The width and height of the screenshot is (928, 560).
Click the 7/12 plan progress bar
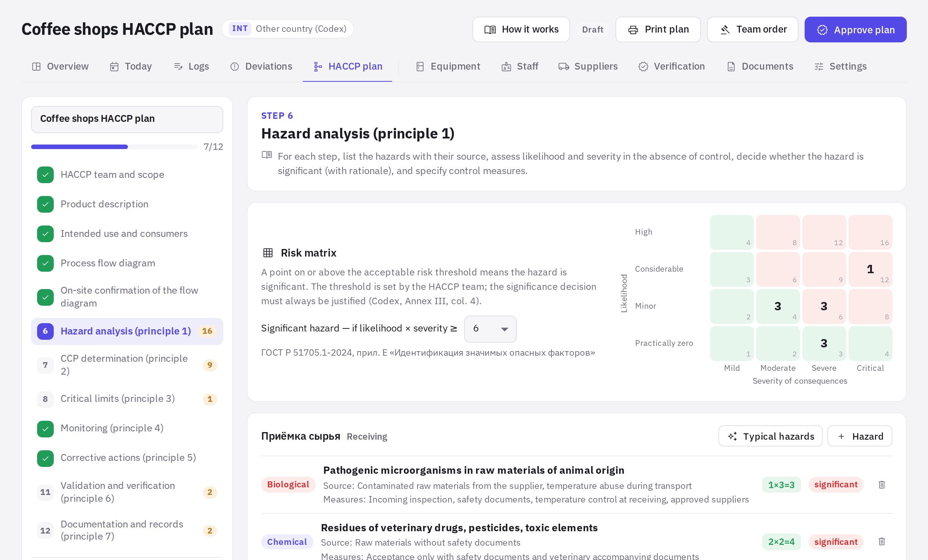click(x=114, y=147)
